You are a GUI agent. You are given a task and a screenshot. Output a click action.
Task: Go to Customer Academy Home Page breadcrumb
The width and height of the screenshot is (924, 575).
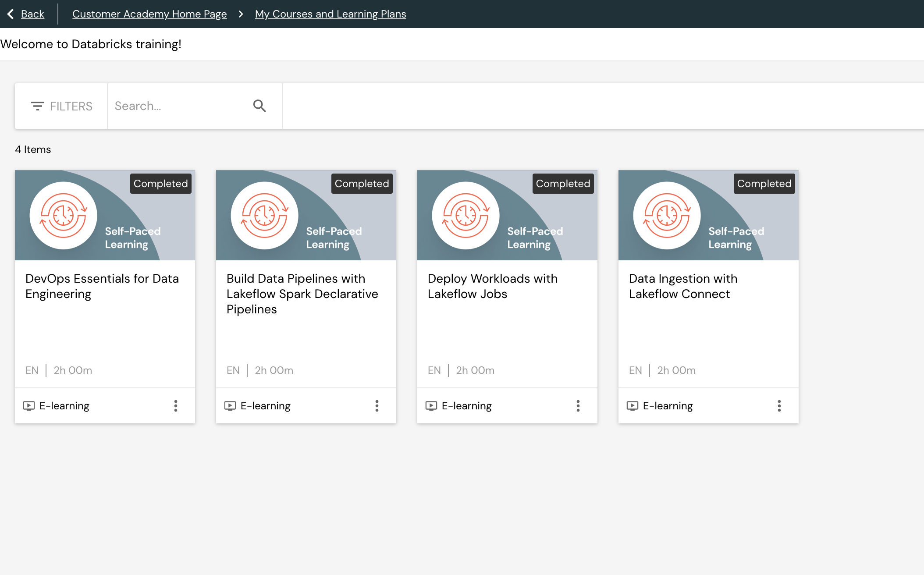(x=149, y=14)
